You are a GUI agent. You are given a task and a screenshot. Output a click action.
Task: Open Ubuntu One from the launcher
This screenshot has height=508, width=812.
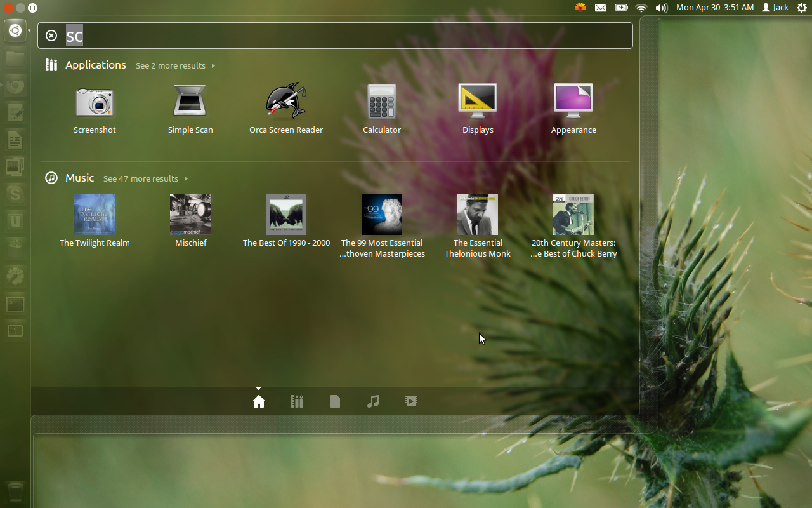click(x=15, y=222)
